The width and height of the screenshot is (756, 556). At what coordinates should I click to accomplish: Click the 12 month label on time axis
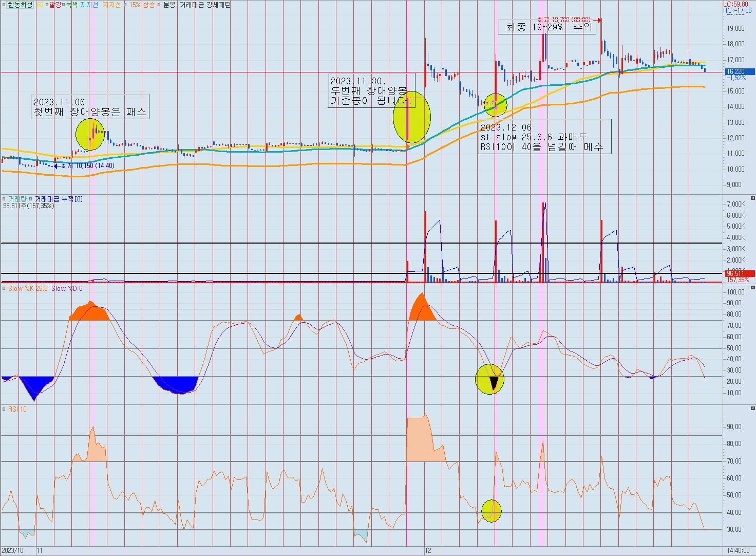coord(428,551)
